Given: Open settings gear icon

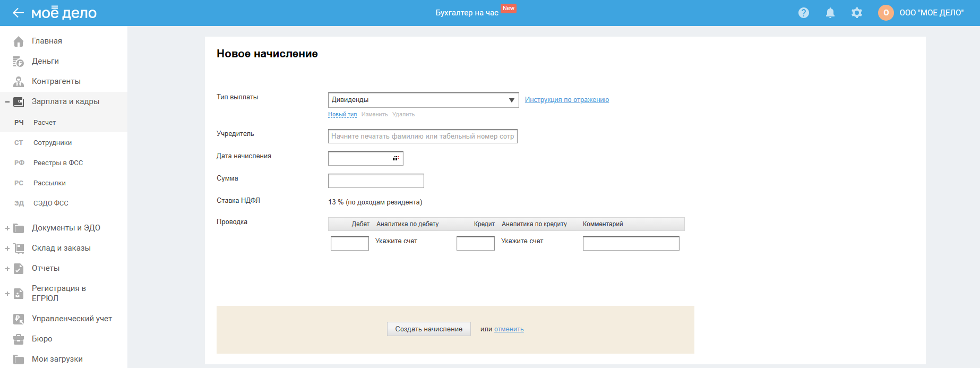Looking at the screenshot, I should pos(857,13).
